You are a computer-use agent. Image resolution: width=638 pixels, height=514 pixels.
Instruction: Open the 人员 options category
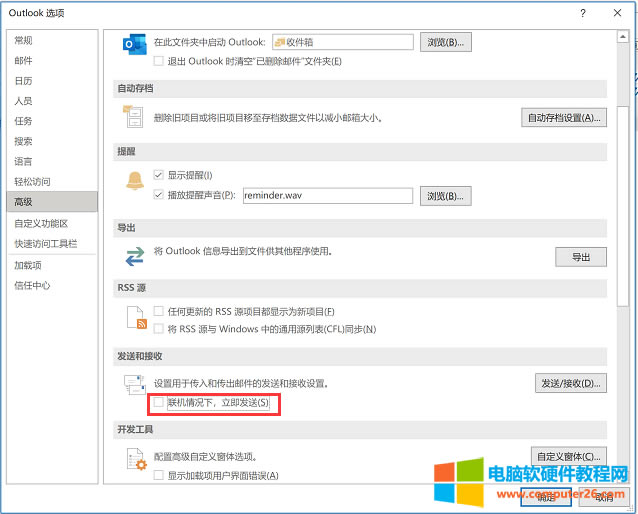[x=52, y=101]
